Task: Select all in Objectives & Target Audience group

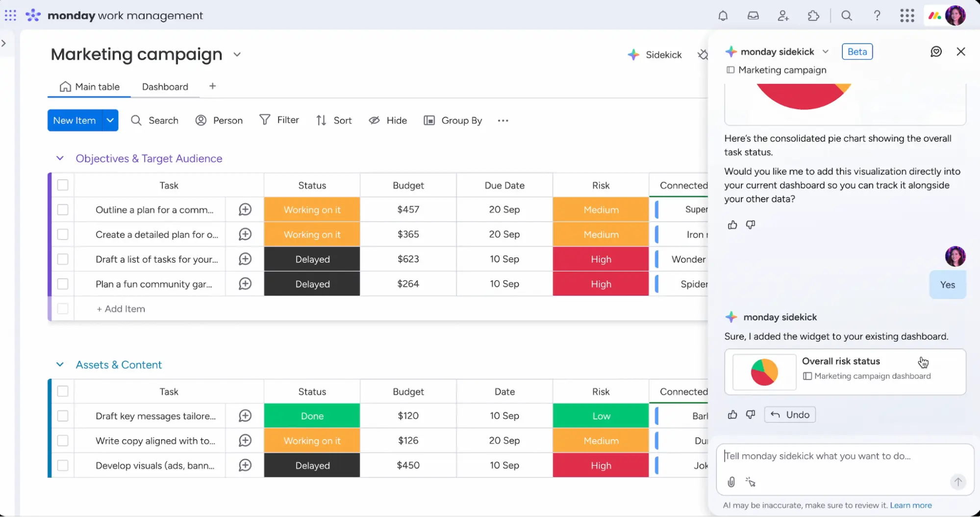Action: 63,185
